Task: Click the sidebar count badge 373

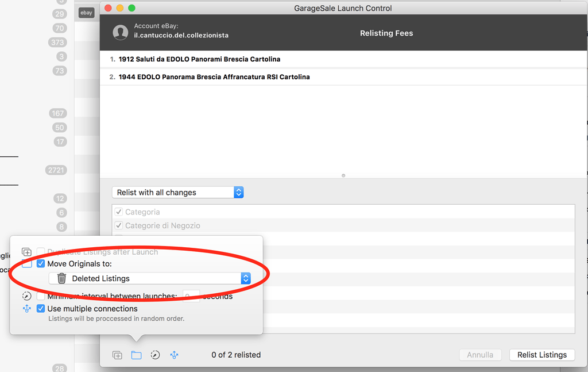Action: coord(57,43)
